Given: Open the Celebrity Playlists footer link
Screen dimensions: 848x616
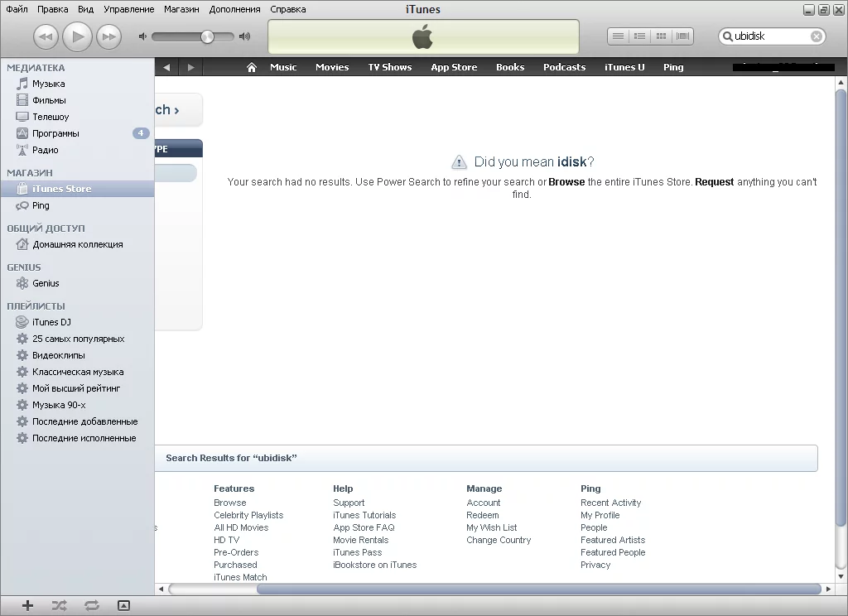Looking at the screenshot, I should (x=248, y=516).
